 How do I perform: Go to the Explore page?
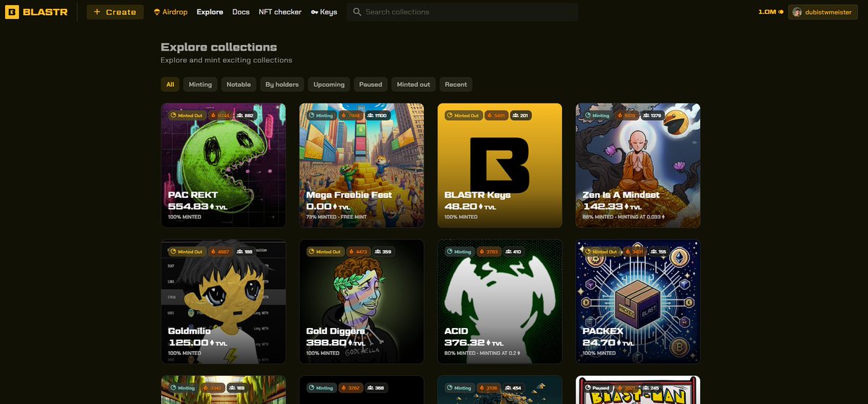[x=210, y=12]
